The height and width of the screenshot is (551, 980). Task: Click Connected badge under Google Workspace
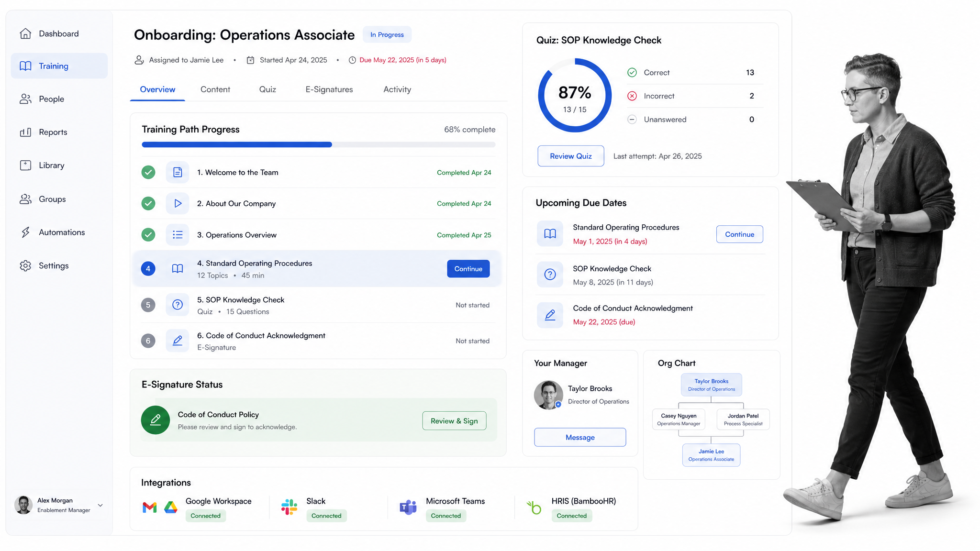pos(206,516)
